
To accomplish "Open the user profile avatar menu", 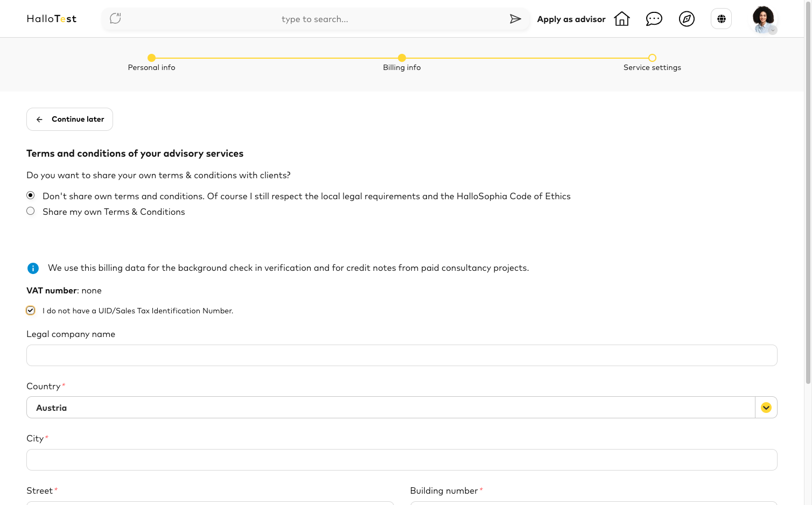I will [764, 19].
